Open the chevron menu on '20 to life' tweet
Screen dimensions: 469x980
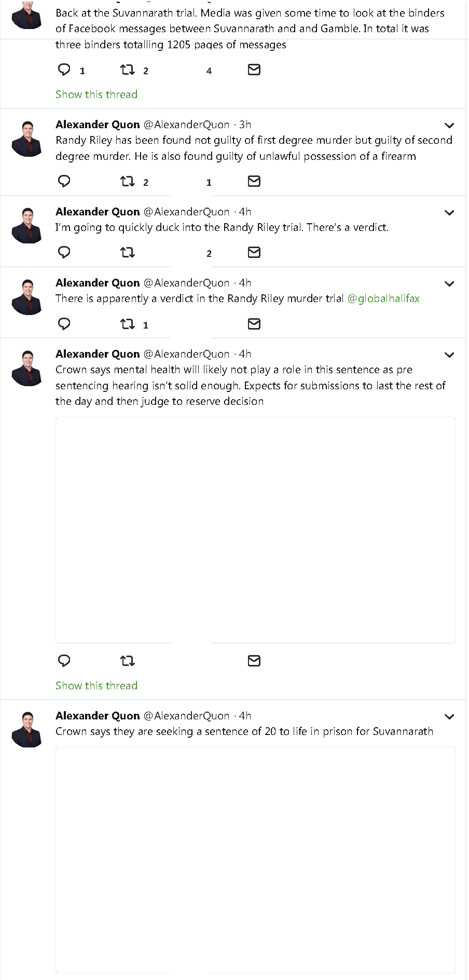(449, 716)
